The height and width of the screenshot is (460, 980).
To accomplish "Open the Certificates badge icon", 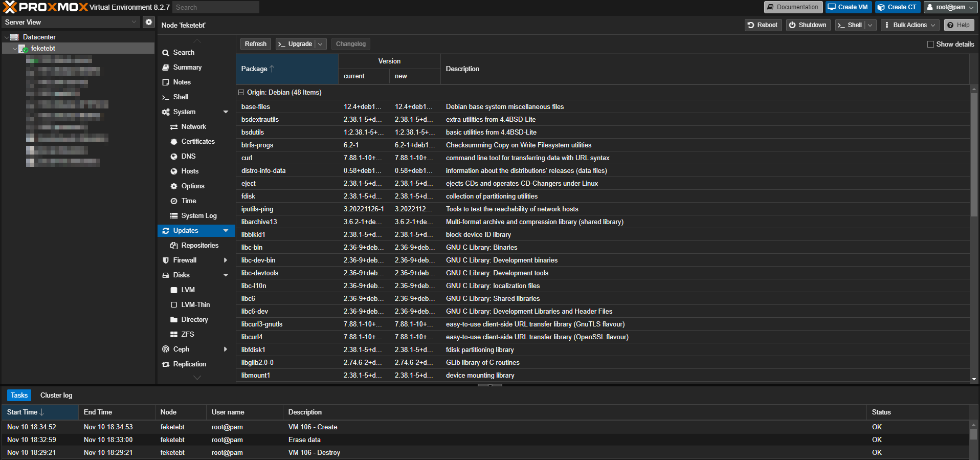I will tap(174, 142).
